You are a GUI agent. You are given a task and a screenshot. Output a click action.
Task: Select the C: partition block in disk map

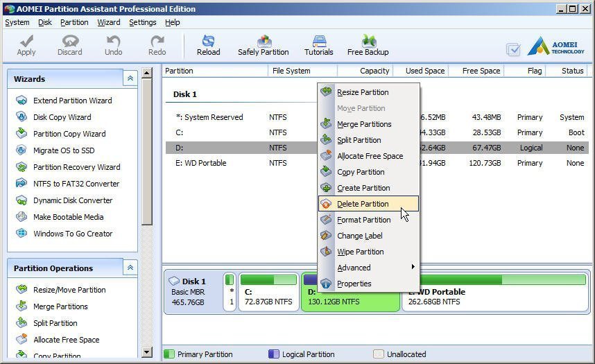(268, 292)
